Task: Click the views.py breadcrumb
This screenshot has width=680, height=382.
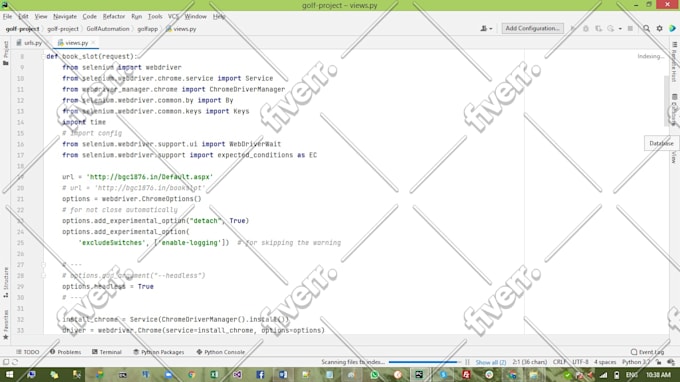Action: (181, 29)
